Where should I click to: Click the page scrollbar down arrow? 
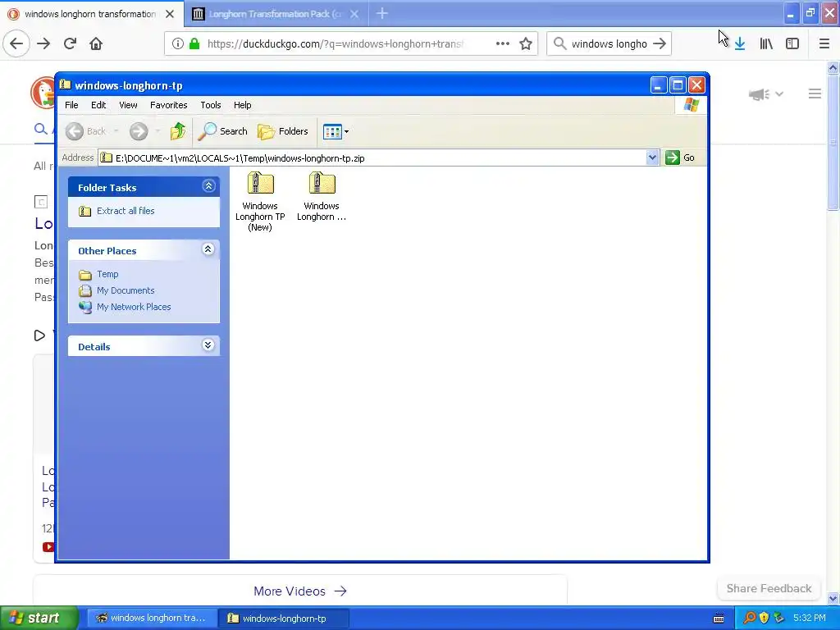click(833, 598)
